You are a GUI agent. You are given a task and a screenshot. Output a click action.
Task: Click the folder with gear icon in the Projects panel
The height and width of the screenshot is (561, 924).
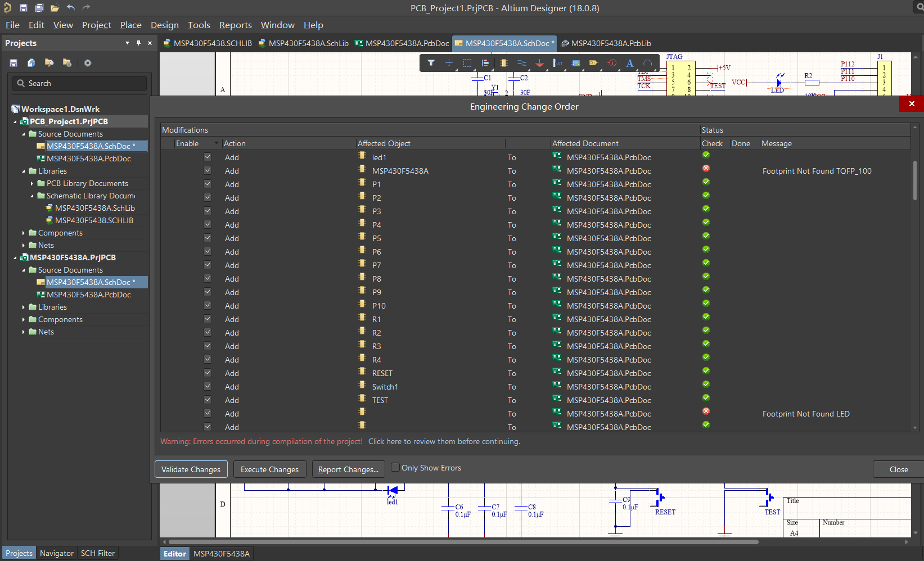pos(67,63)
